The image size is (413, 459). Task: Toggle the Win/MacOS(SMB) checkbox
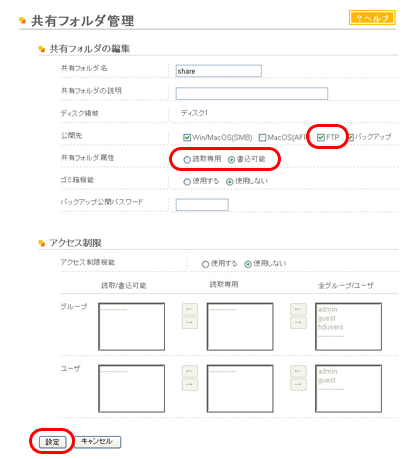(x=187, y=137)
